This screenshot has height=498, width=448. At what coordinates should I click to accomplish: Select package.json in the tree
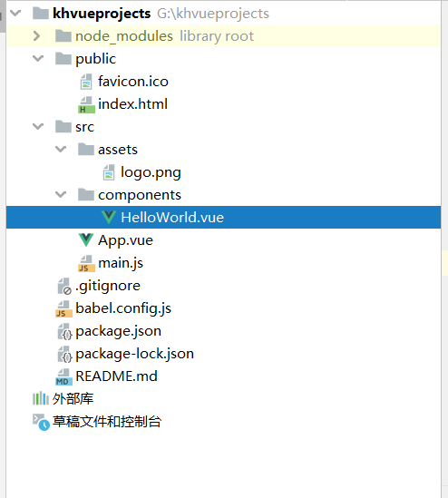click(119, 332)
